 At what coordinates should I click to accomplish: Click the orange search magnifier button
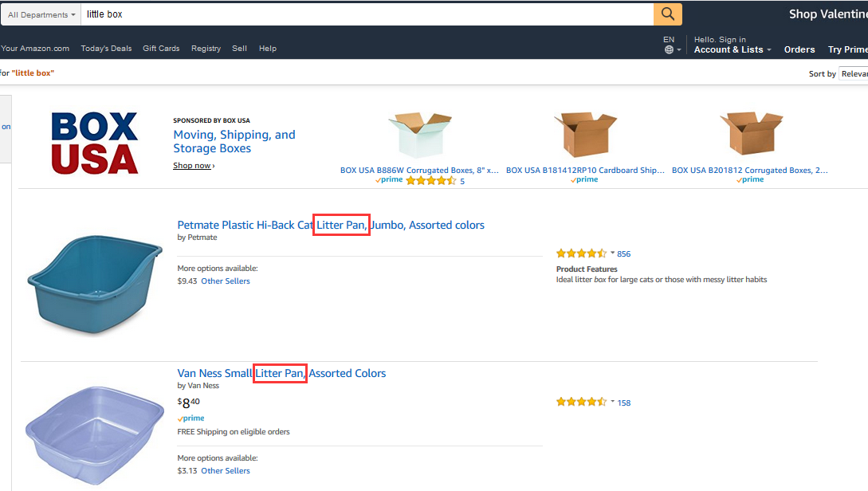(x=667, y=14)
